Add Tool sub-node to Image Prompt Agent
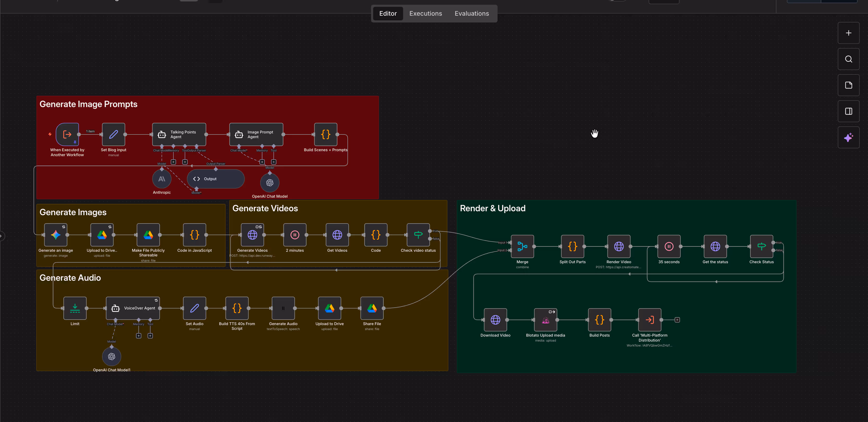The height and width of the screenshot is (422, 868). (274, 162)
